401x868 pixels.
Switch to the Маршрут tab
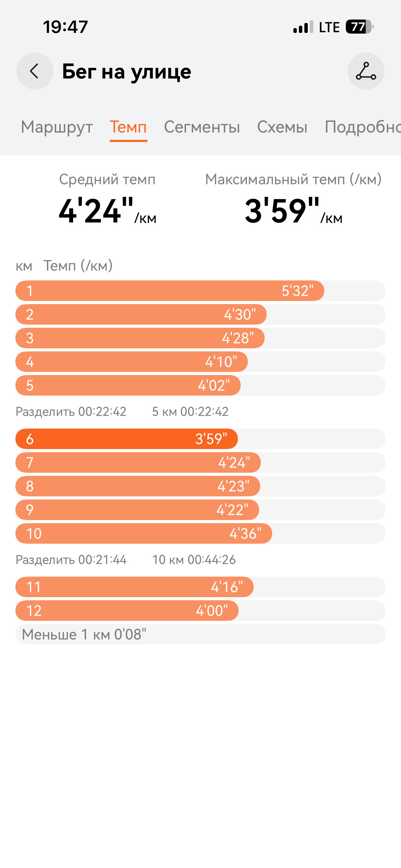pos(57,127)
